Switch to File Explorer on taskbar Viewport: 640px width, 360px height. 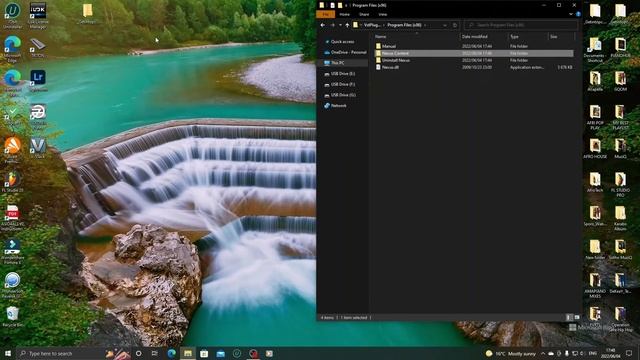[x=188, y=353]
